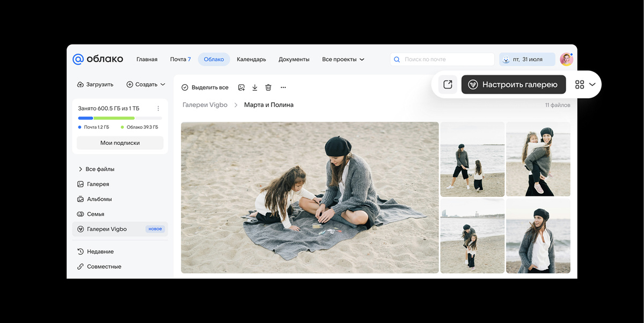Open the Документы tab
The height and width of the screenshot is (323, 644).
point(294,60)
